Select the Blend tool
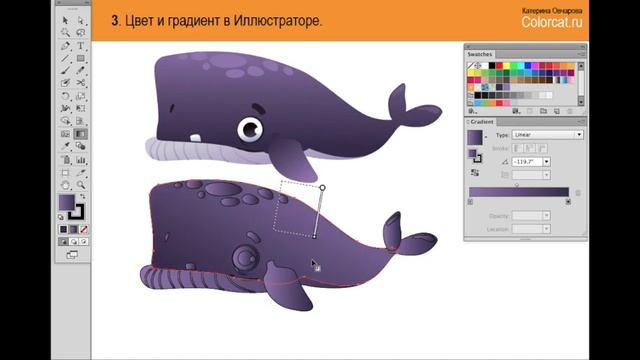Screen dimensions: 640x360 click(81, 146)
